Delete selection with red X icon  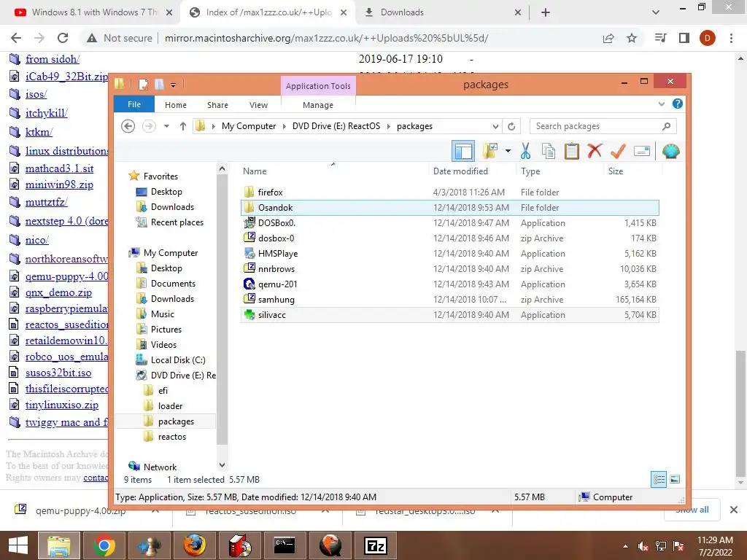(594, 152)
